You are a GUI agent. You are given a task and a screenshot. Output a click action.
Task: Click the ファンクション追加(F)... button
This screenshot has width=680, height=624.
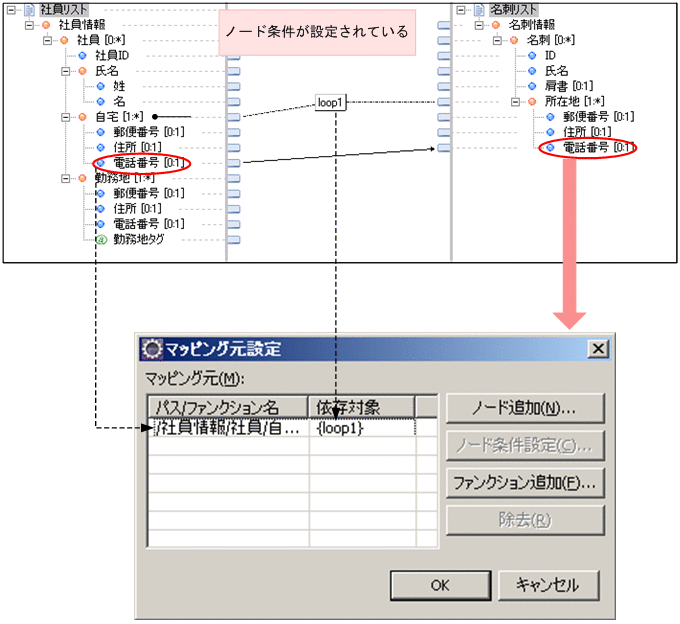coord(525,483)
